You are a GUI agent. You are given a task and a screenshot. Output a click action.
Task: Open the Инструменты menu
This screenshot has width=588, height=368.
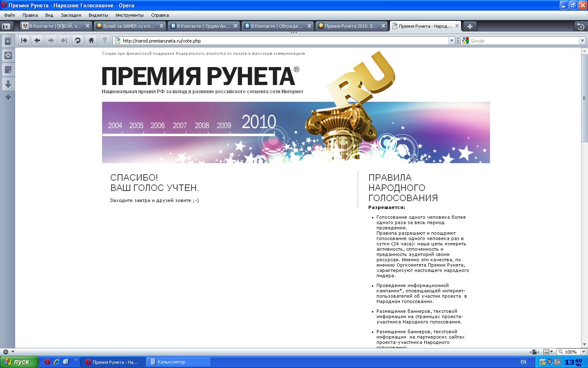(x=129, y=15)
